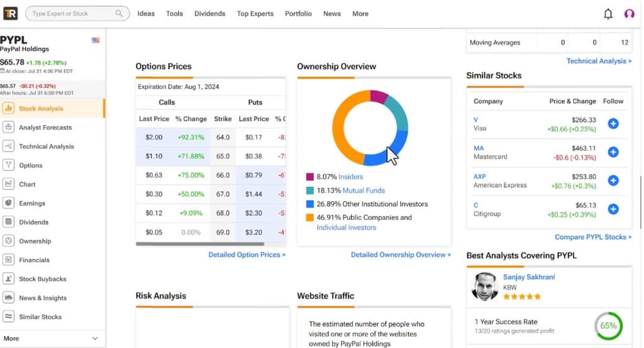The image size is (644, 348).
Task: Click the $2.00 call last price
Action: (153, 137)
